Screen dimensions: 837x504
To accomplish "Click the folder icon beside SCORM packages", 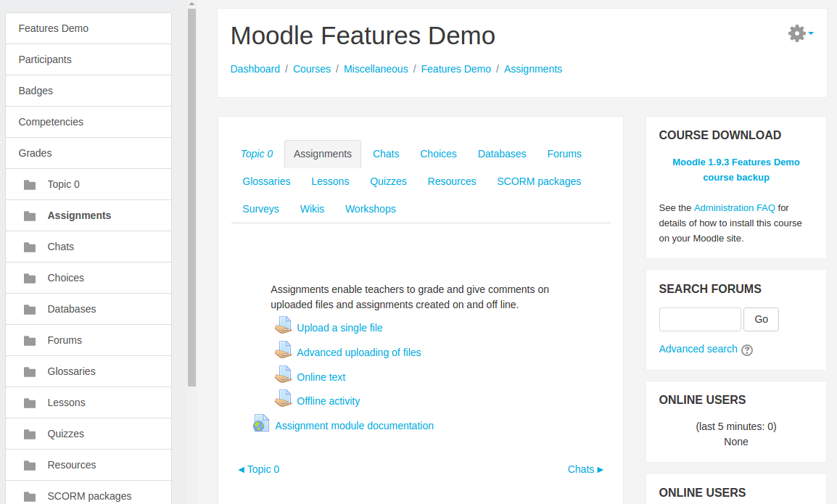I will 30,497.
